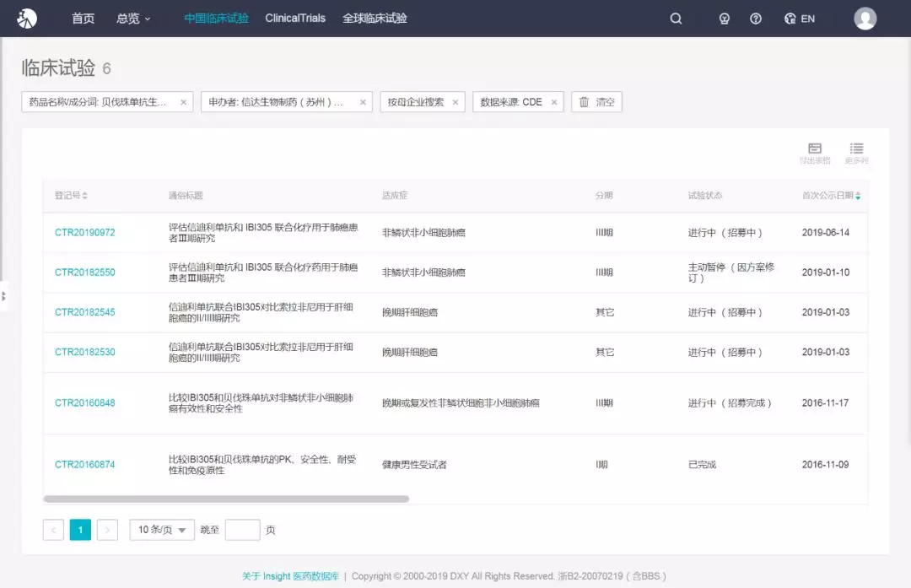Open the search magnifier in the navigation bar
Image resolution: width=911 pixels, height=588 pixels.
coord(676,19)
